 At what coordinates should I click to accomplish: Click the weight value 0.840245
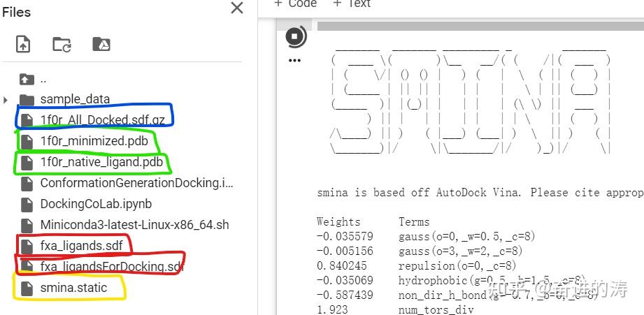click(342, 266)
